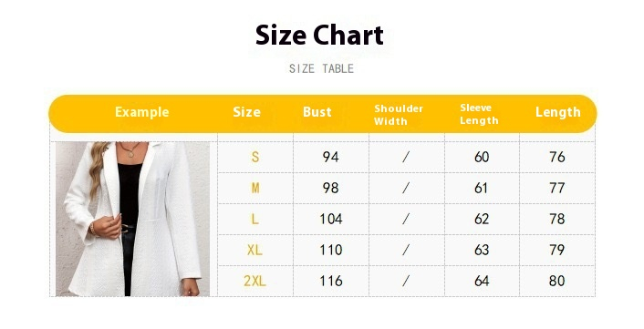Viewport: 644px width, 329px height.
Task: Click the bust value 116
Action: click(331, 281)
